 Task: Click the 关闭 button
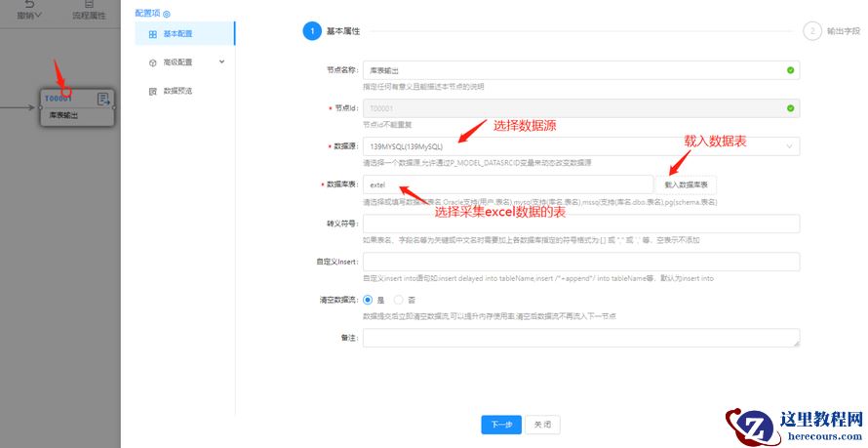542,425
